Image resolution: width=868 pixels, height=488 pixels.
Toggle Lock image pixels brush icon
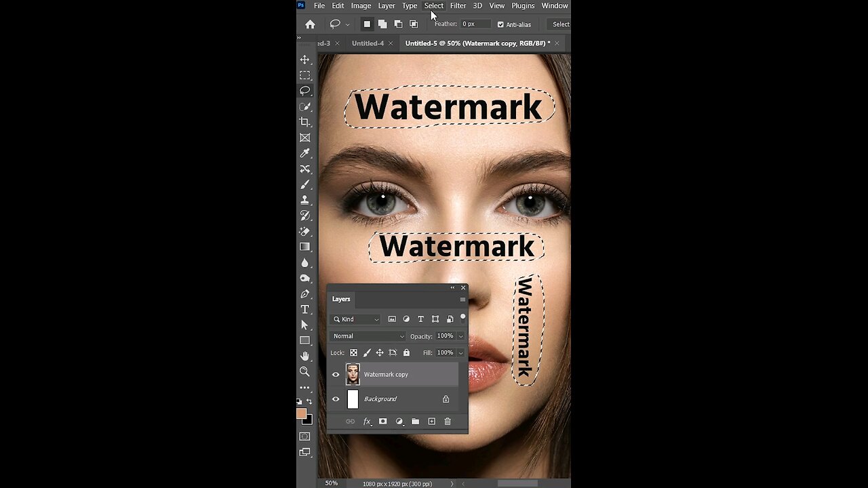click(367, 352)
